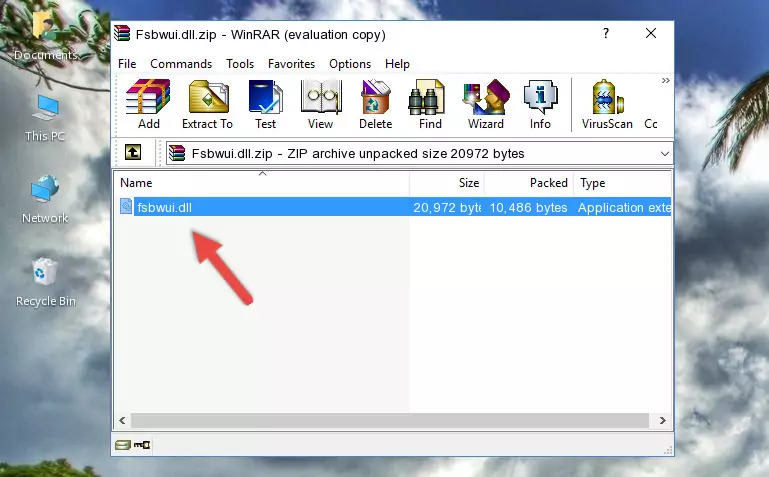Select This PC desktop icon

point(45,118)
